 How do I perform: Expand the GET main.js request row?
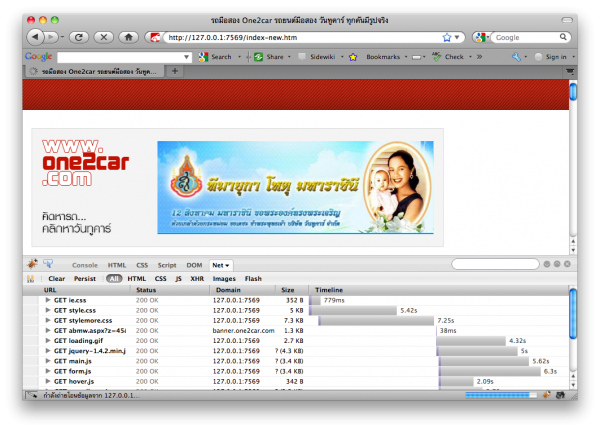tap(48, 361)
